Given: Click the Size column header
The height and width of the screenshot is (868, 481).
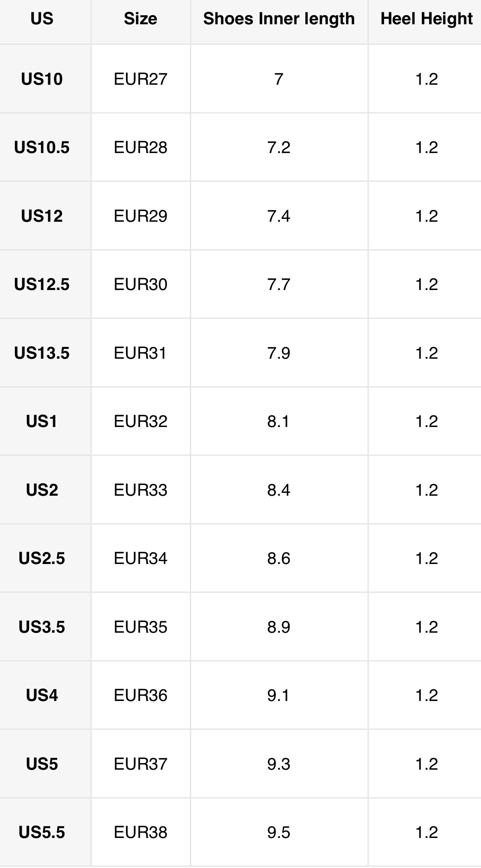Looking at the screenshot, I should (141, 19).
